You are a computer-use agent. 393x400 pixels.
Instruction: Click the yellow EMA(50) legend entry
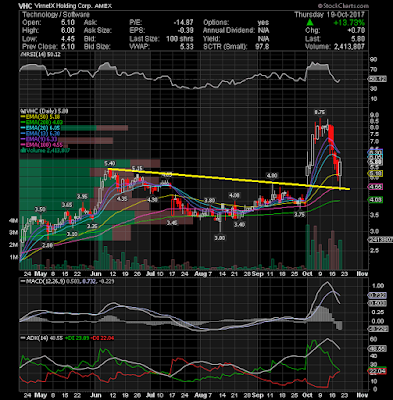click(41, 117)
